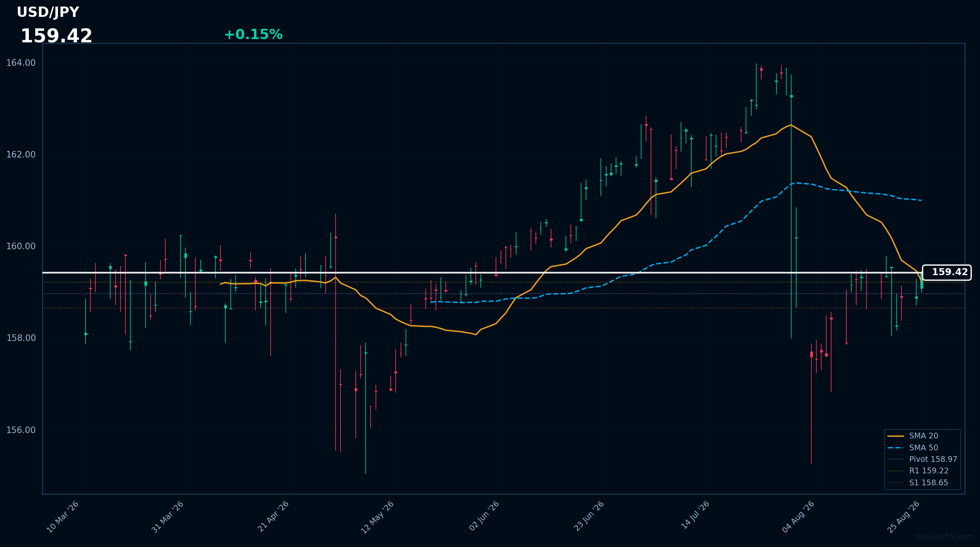Click the 25 Aug '26 date label
Image resolution: width=980 pixels, height=547 pixels.
[904, 517]
